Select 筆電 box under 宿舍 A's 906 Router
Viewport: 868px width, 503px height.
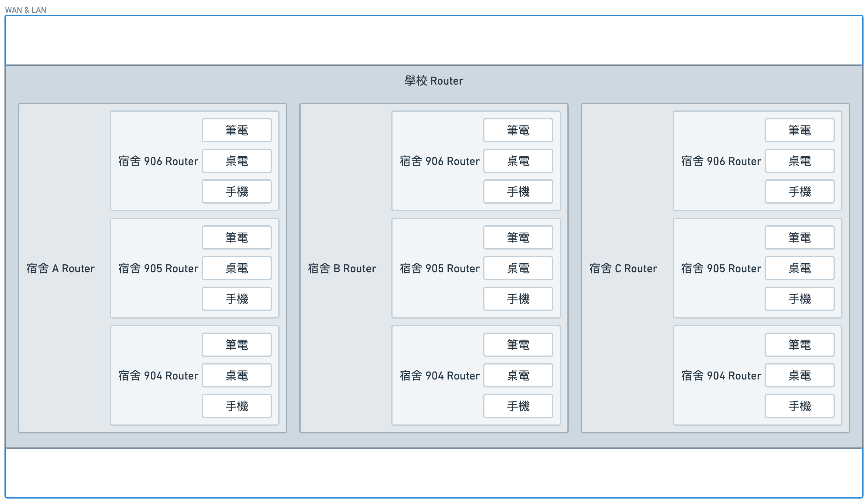coord(237,130)
